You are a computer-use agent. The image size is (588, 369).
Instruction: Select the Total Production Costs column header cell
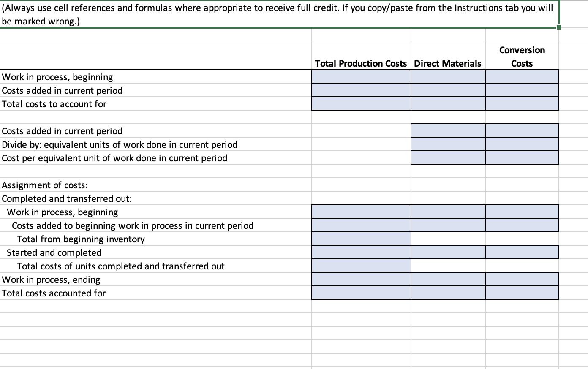pos(360,63)
